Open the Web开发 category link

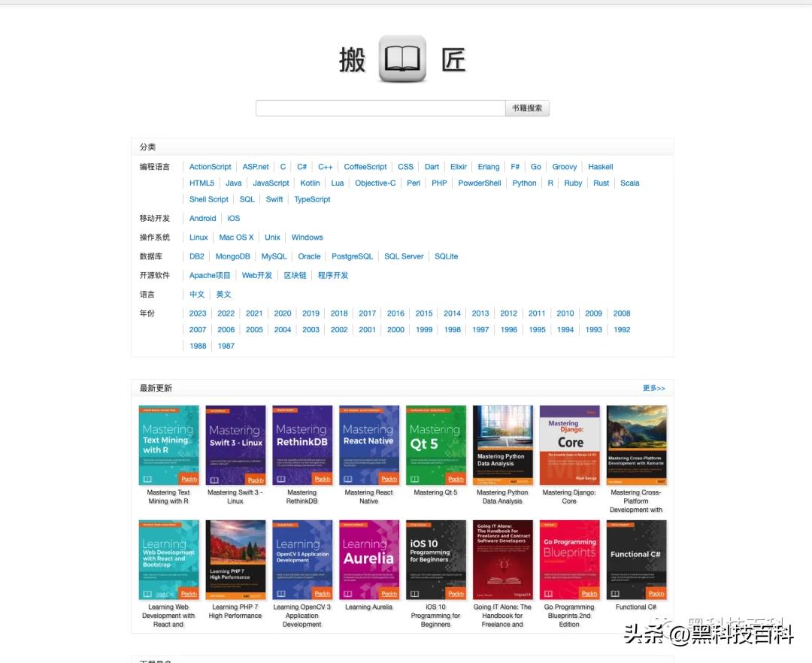257,275
